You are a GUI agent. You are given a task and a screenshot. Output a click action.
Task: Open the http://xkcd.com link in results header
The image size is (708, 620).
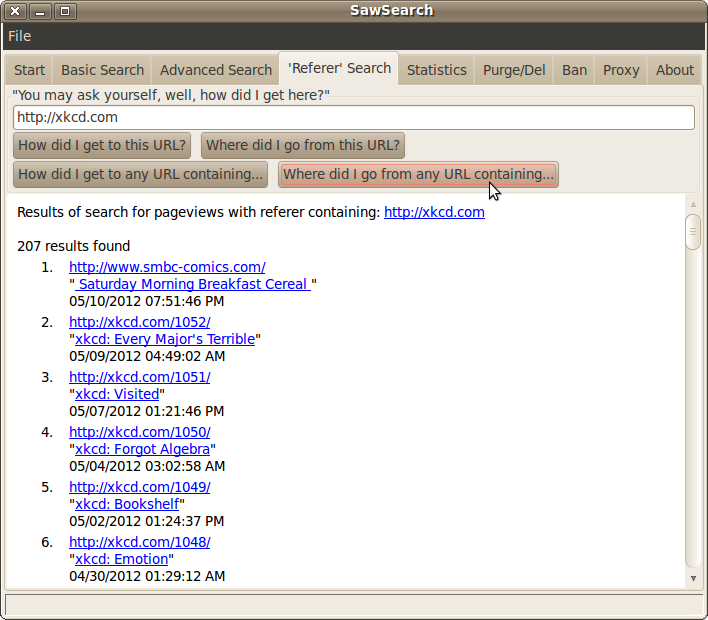tap(434, 212)
